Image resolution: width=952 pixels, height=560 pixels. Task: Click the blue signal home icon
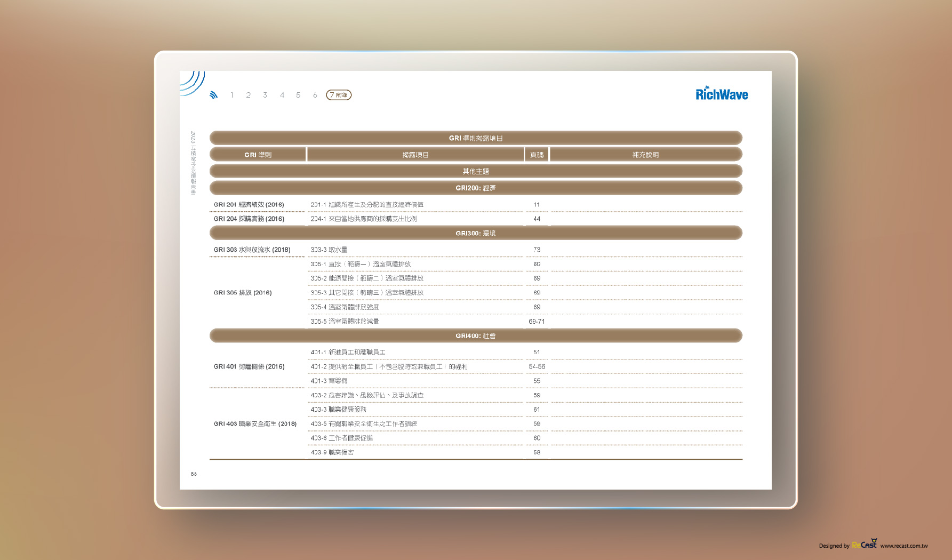click(x=213, y=95)
